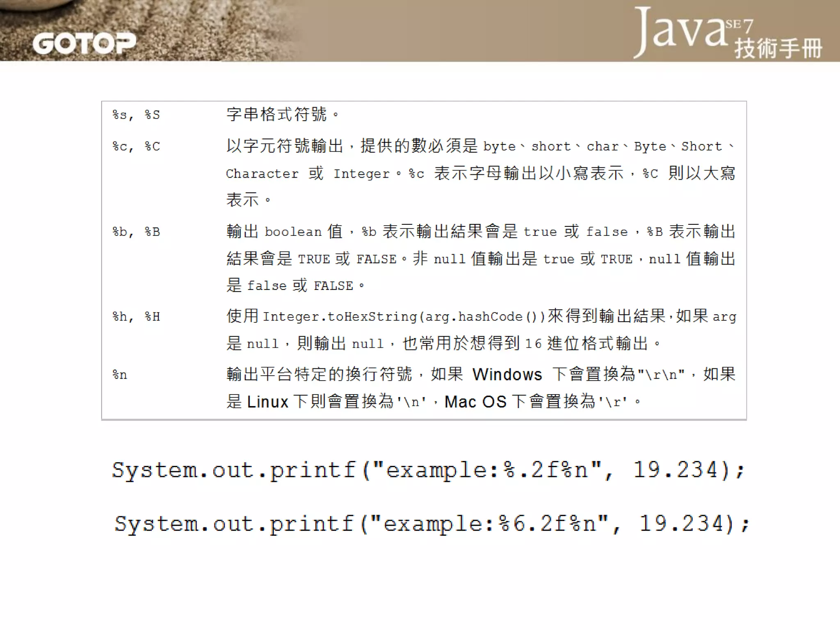Image resolution: width=840 pixels, height=630 pixels.
Task: Click the printf line with %6.2f%n
Action: (x=431, y=524)
